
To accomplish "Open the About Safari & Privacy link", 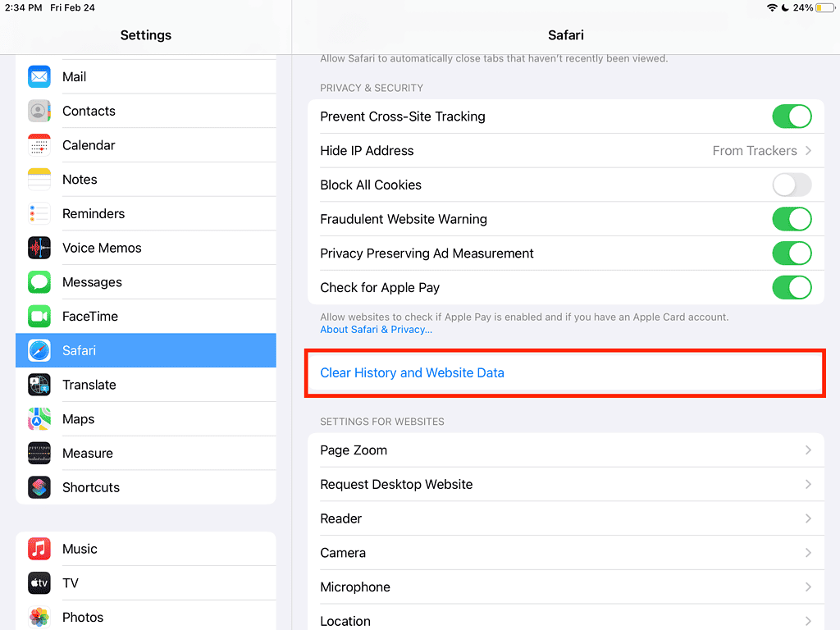I will pyautogui.click(x=376, y=330).
